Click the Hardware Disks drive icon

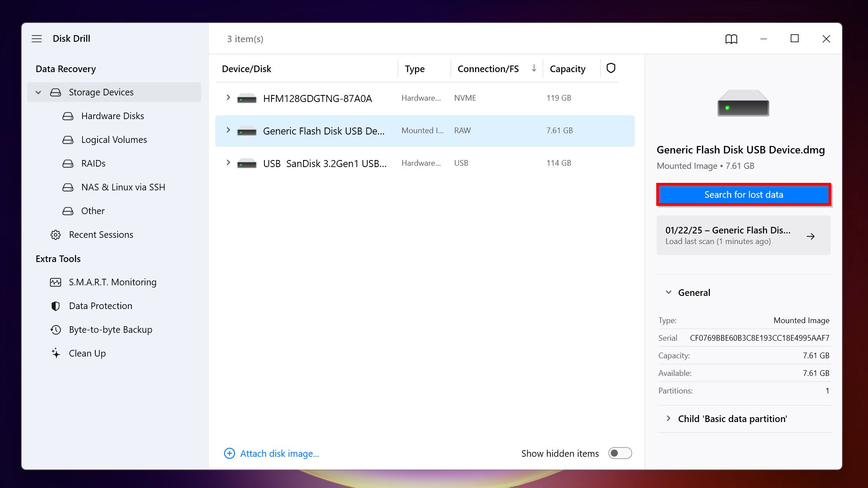(x=68, y=116)
